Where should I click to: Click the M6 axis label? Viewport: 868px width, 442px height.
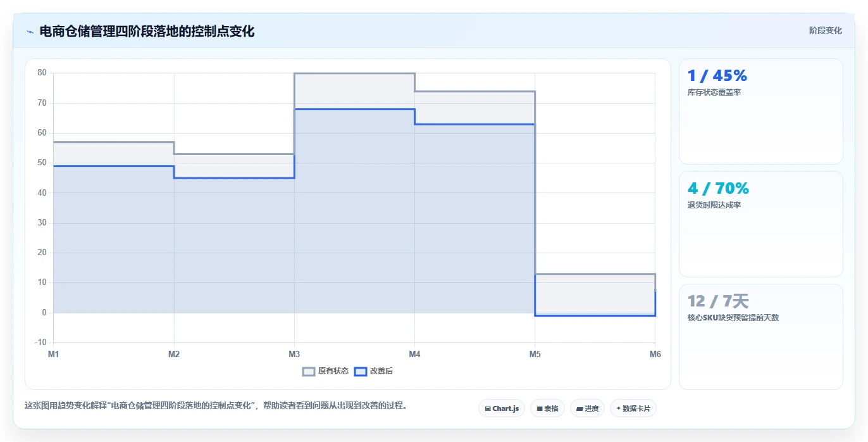tap(655, 354)
